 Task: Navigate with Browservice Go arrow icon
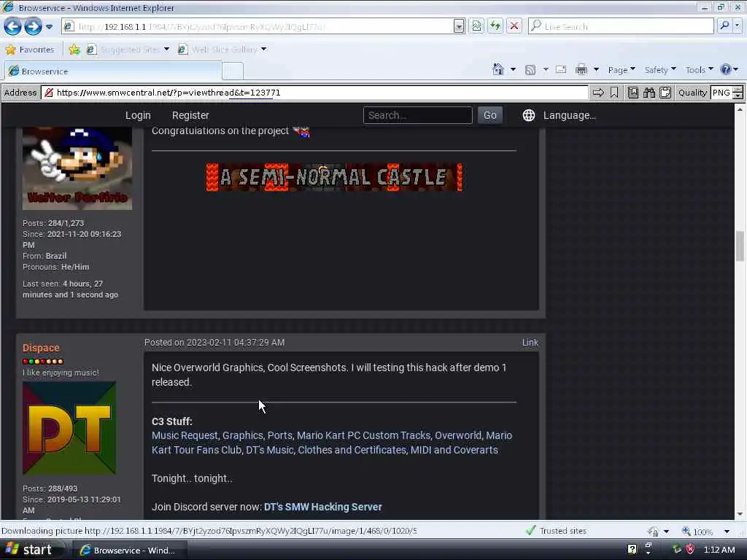[x=598, y=93]
